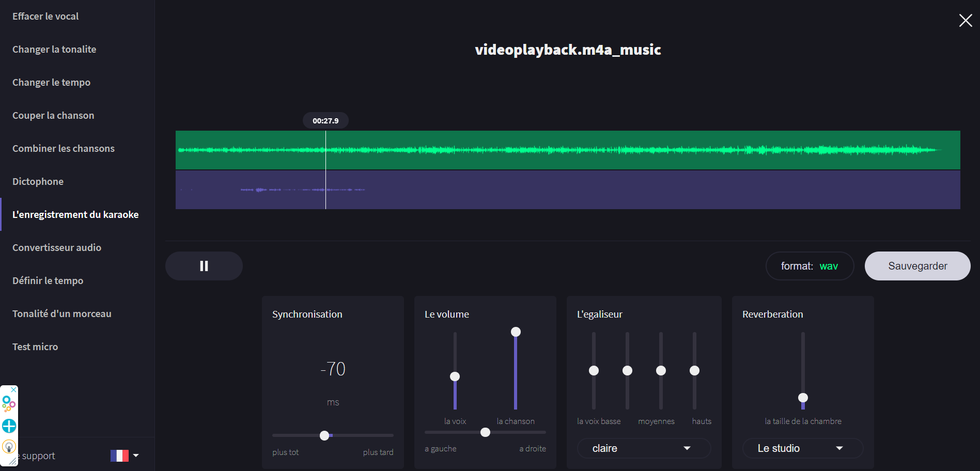Pause playback with the pause button
980x471 pixels.
204,266
